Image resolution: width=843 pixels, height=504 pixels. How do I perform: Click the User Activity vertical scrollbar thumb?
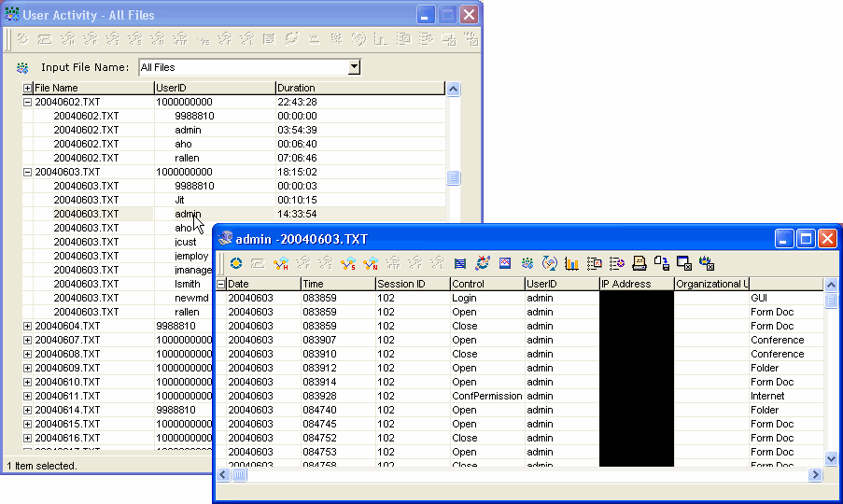pos(453,177)
